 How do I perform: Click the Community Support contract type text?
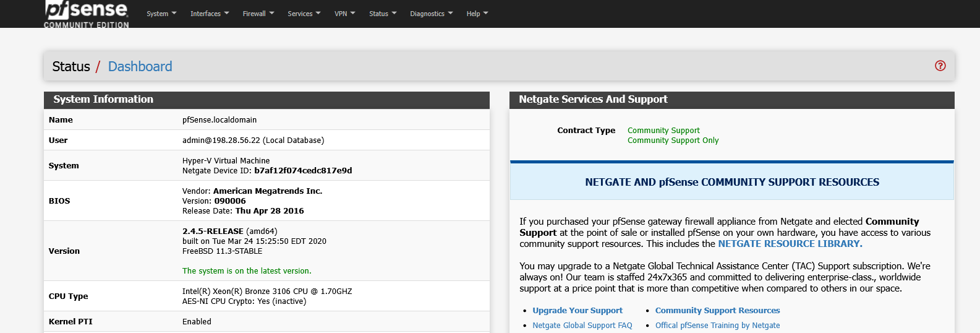[663, 131]
